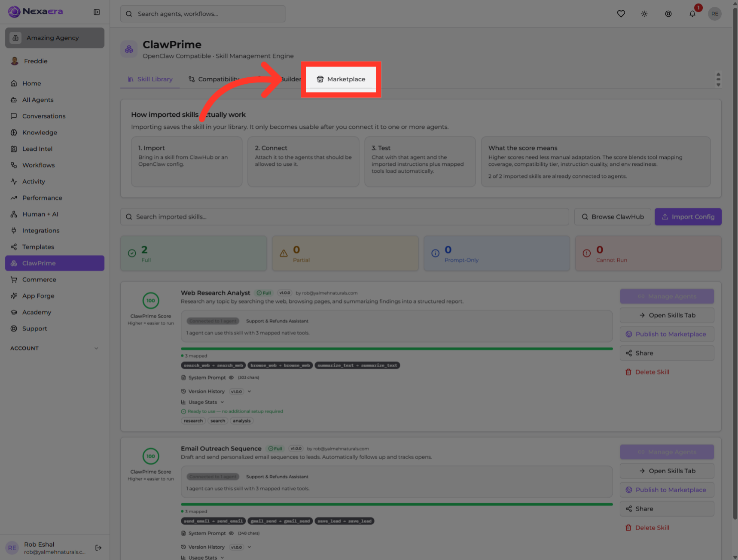Open Commerce in the sidebar
Screen dimensions: 738x560
(55, 279)
